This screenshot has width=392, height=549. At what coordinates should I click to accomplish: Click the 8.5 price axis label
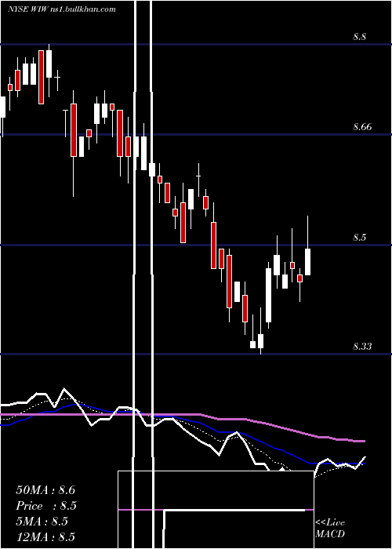point(359,238)
